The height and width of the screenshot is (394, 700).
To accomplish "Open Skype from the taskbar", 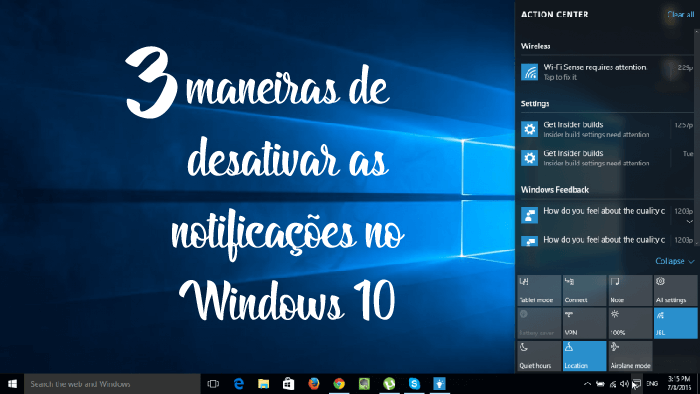I will 414,384.
